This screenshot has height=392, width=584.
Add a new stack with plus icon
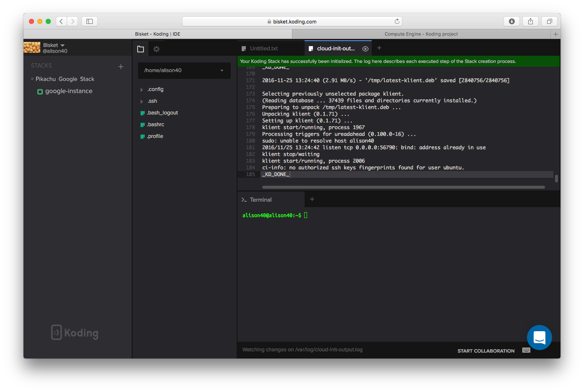[121, 66]
